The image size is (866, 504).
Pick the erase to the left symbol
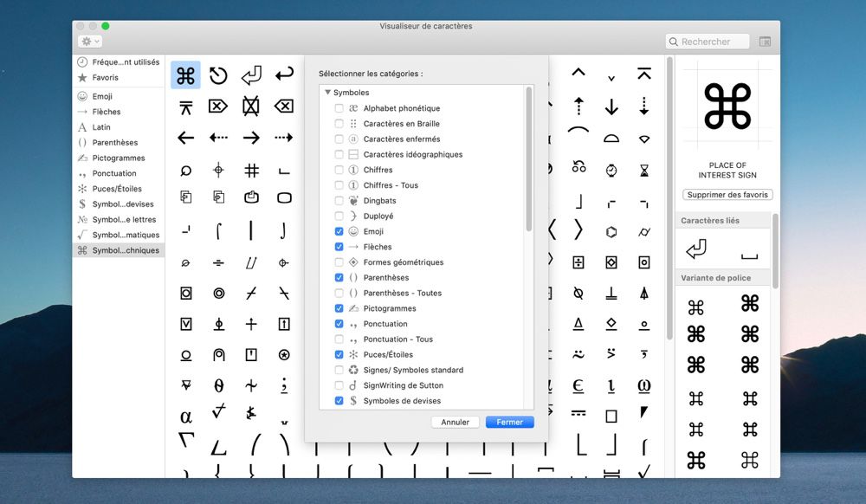coord(284,106)
